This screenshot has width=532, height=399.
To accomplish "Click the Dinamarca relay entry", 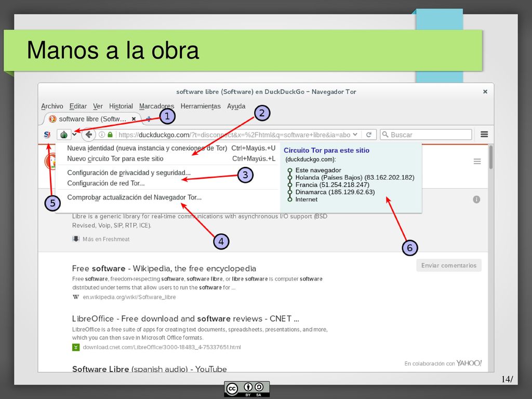I will click(x=335, y=192).
